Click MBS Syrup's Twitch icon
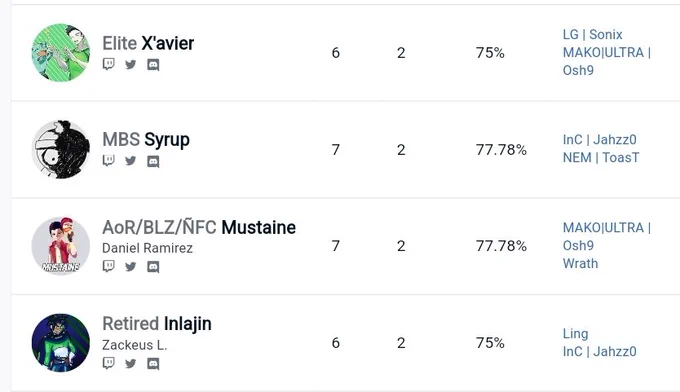This screenshot has width=680, height=392. (108, 161)
